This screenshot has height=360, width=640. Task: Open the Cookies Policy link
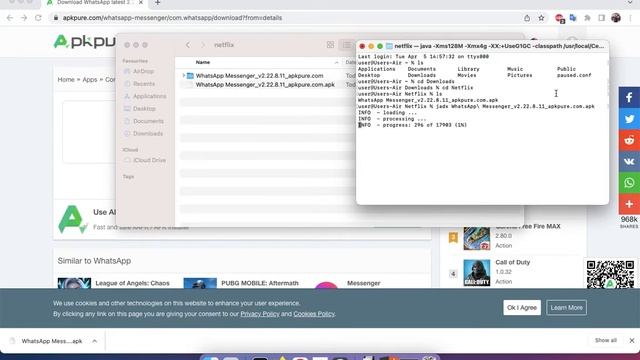(x=314, y=314)
